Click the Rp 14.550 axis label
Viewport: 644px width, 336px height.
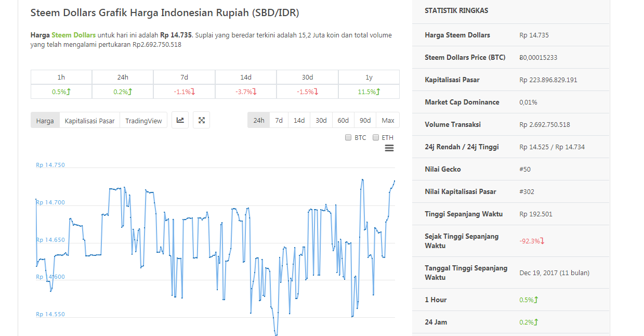50,314
